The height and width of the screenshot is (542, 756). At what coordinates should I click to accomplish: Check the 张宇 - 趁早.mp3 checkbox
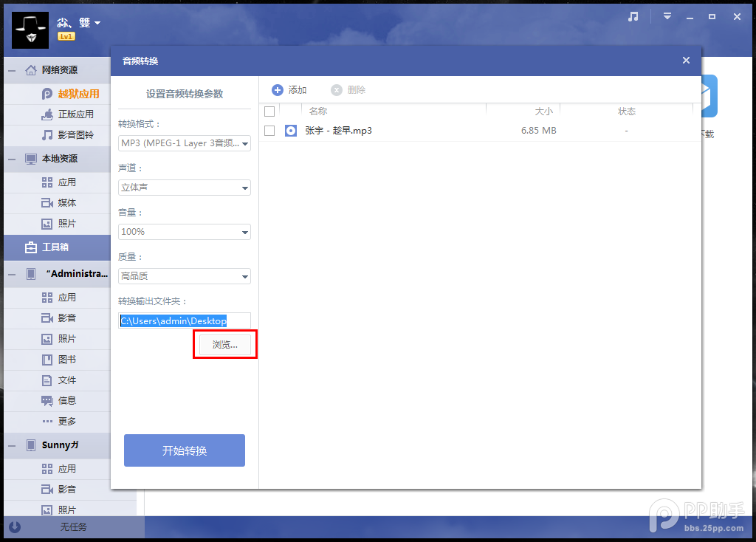tap(269, 131)
